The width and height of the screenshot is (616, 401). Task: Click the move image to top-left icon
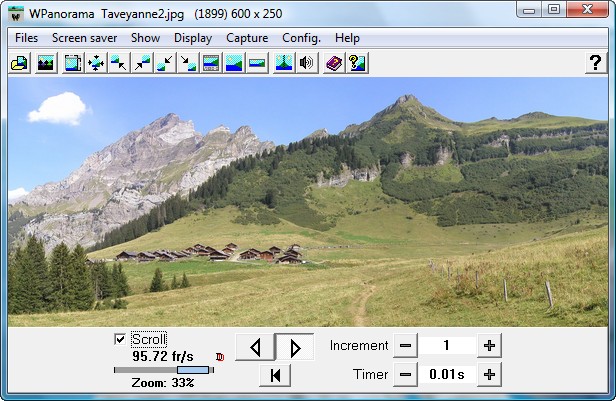coord(119,63)
